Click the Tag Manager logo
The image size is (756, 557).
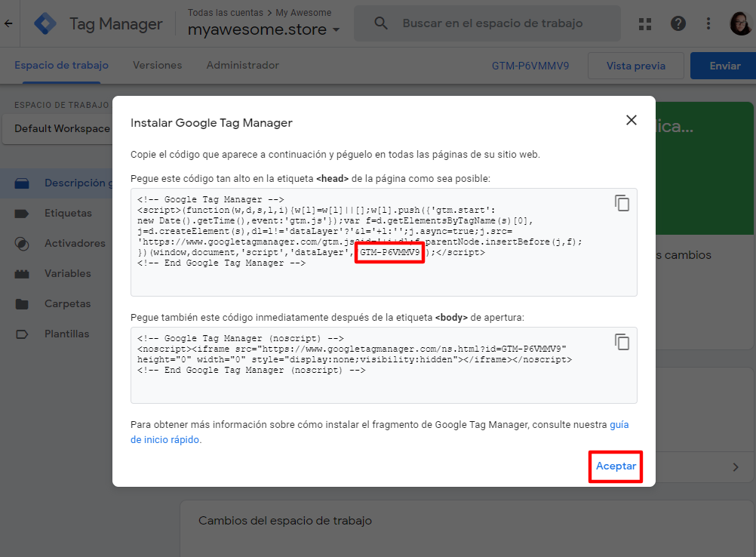click(x=45, y=23)
